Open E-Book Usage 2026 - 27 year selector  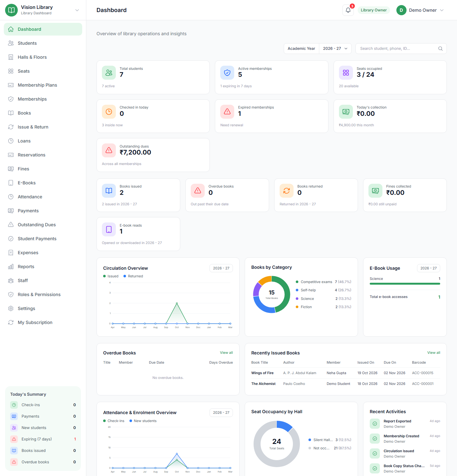428,268
